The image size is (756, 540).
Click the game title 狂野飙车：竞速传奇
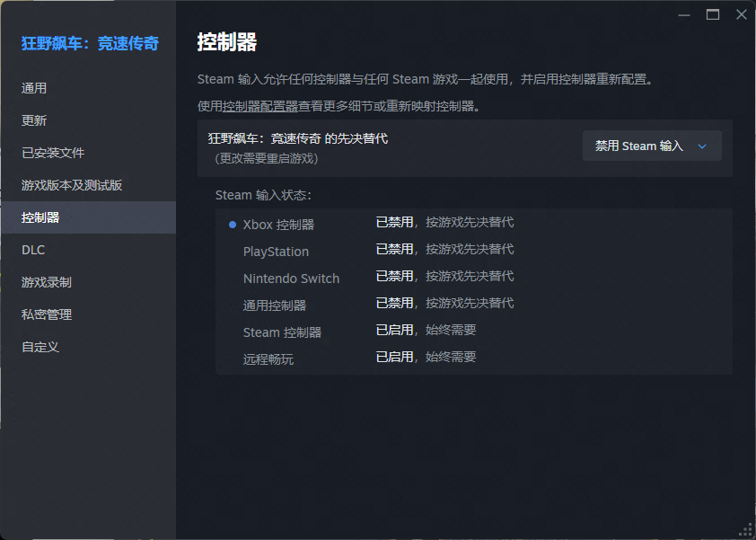[x=90, y=43]
